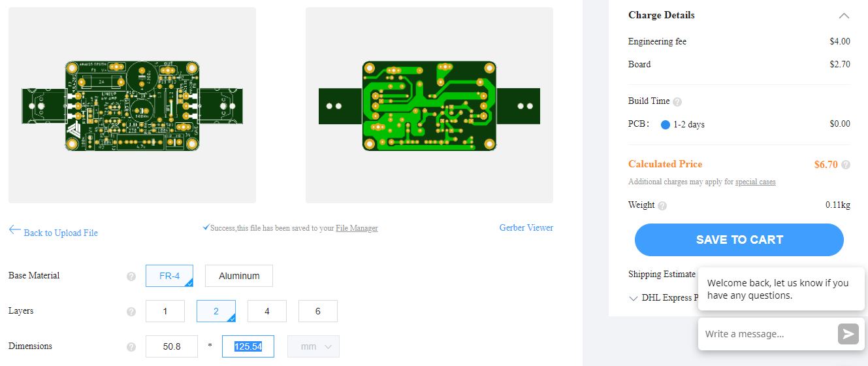Select 4 layers option
Viewport: 868px width, 366px height.
[267, 311]
